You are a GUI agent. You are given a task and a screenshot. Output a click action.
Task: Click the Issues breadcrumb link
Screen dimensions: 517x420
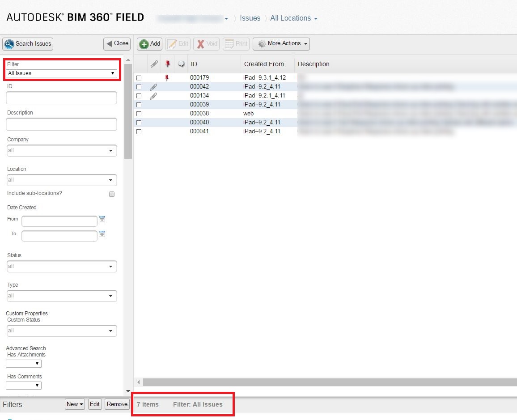click(x=250, y=18)
